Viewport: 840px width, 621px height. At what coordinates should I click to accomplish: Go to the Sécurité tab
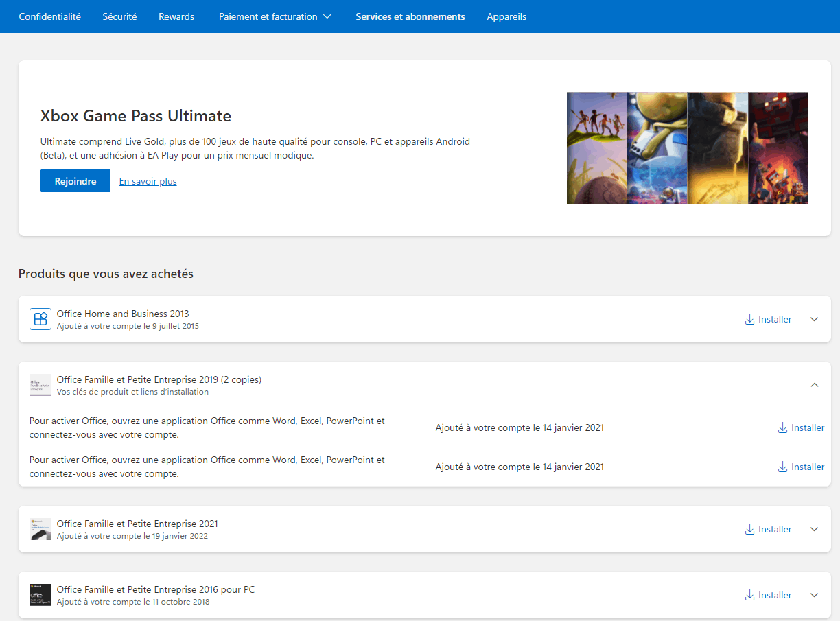[x=119, y=16]
